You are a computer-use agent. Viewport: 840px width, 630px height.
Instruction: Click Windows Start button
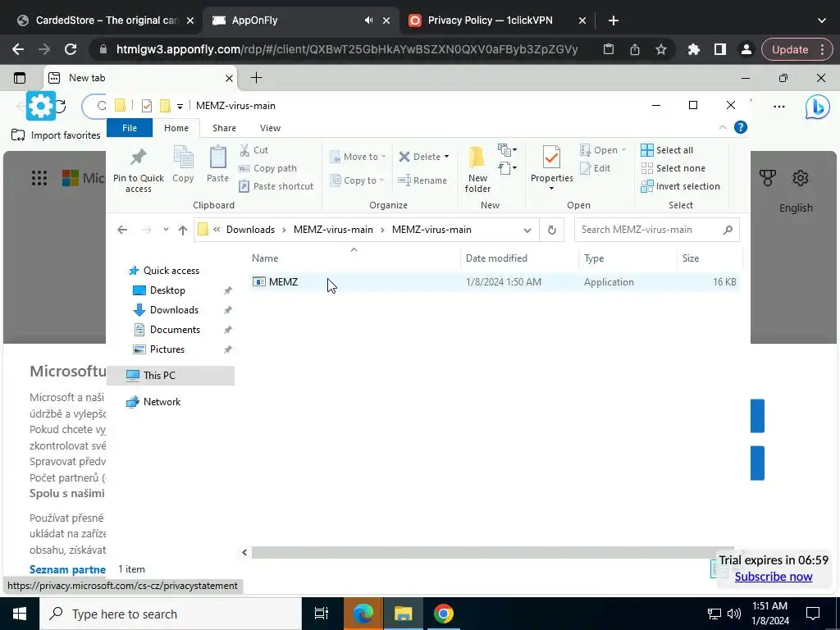[x=20, y=614]
